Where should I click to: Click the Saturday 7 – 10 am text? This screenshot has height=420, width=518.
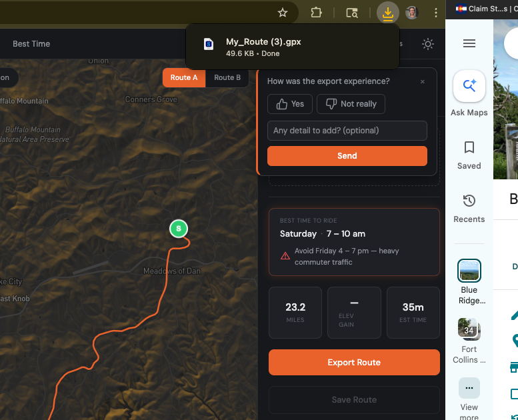coord(323,234)
